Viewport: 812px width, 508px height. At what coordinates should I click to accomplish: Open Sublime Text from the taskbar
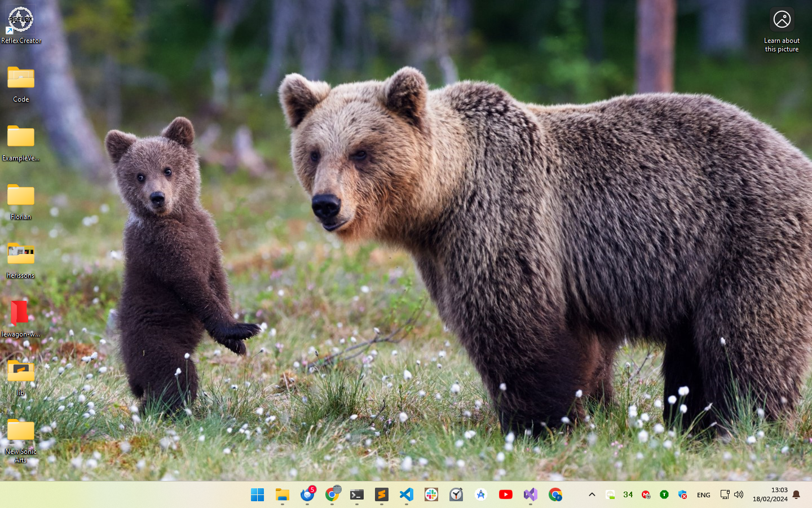coord(382,494)
